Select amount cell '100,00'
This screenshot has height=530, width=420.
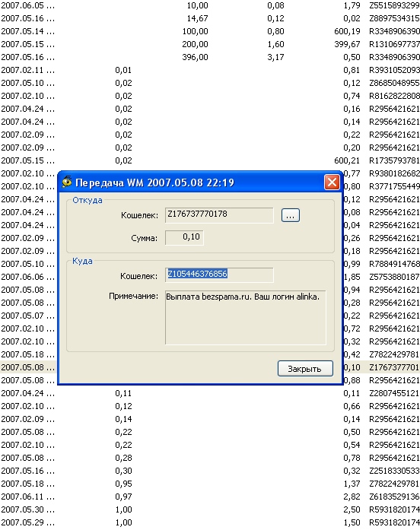tap(195, 31)
